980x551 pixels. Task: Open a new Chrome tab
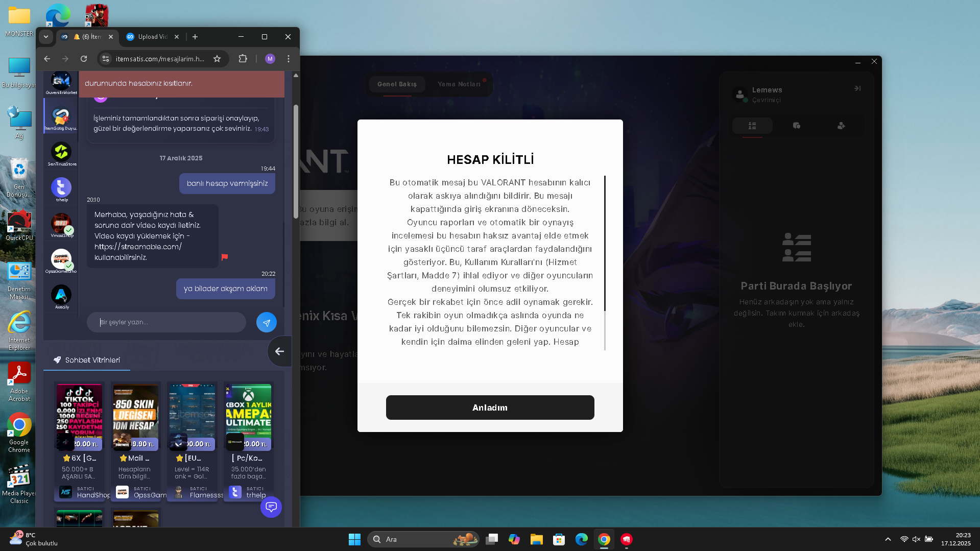click(195, 37)
